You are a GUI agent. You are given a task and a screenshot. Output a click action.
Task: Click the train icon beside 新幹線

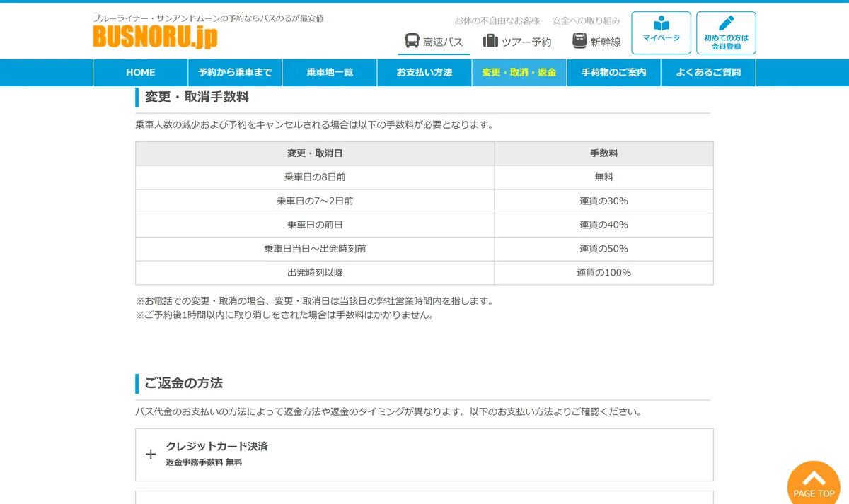(x=579, y=41)
